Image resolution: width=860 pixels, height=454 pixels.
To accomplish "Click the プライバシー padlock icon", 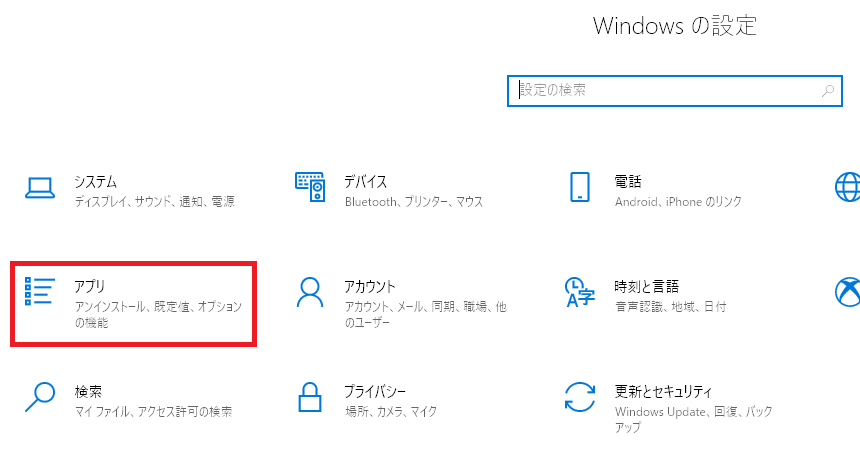I will (x=310, y=397).
